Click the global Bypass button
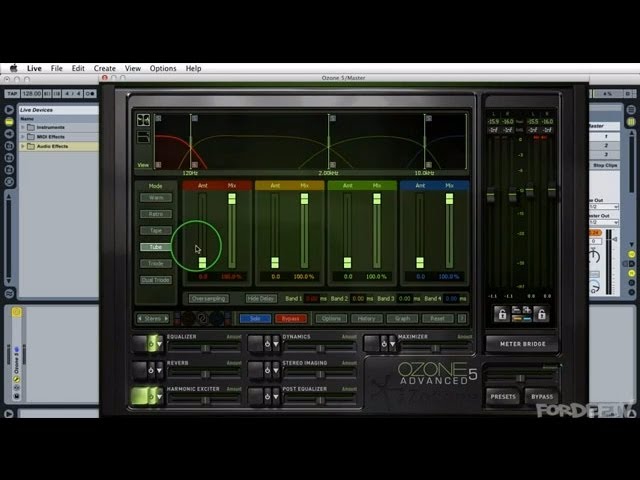Image resolution: width=640 pixels, height=480 pixels. coord(542,396)
